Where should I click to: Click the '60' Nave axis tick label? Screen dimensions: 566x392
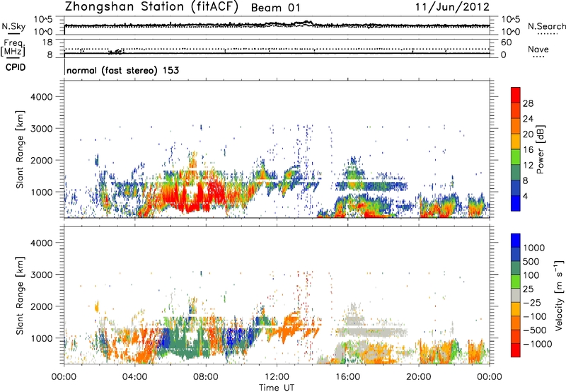pyautogui.click(x=506, y=42)
